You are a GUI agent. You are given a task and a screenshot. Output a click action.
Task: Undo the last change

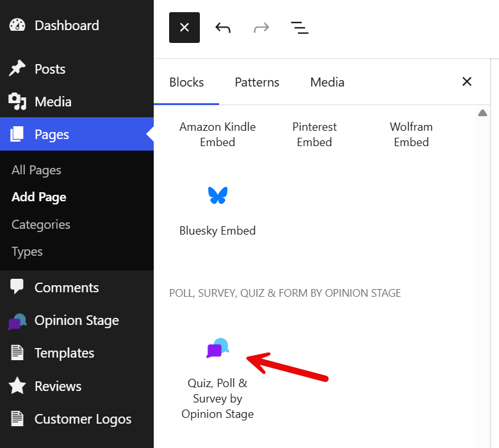point(223,28)
